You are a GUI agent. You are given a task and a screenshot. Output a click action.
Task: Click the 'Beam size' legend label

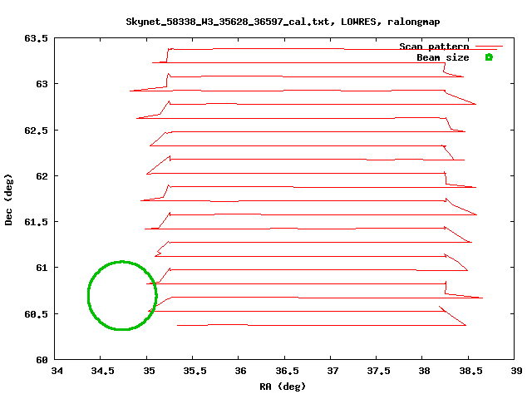pyautogui.click(x=443, y=57)
